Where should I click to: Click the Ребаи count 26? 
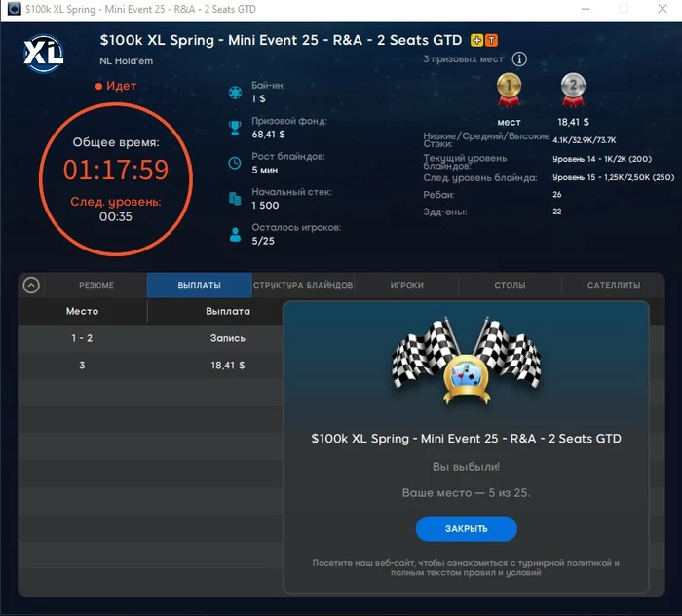556,194
